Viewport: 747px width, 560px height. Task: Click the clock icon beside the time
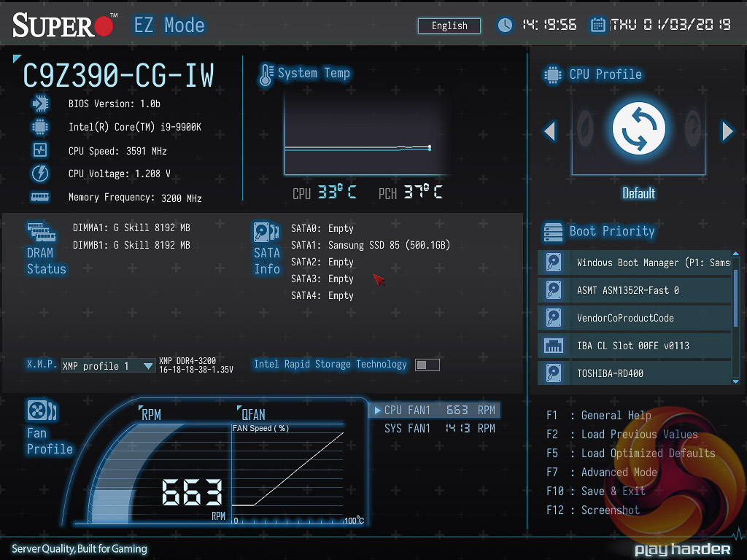pyautogui.click(x=505, y=25)
